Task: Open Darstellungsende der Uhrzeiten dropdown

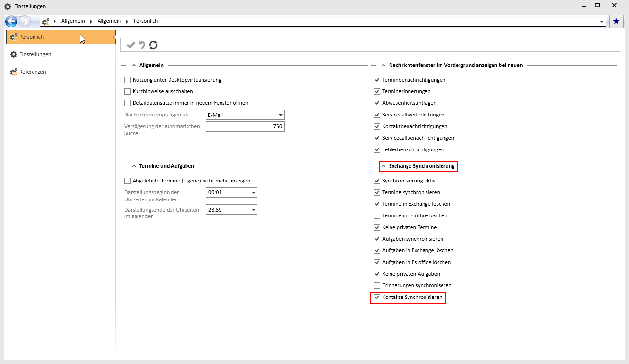Action: [253, 210]
